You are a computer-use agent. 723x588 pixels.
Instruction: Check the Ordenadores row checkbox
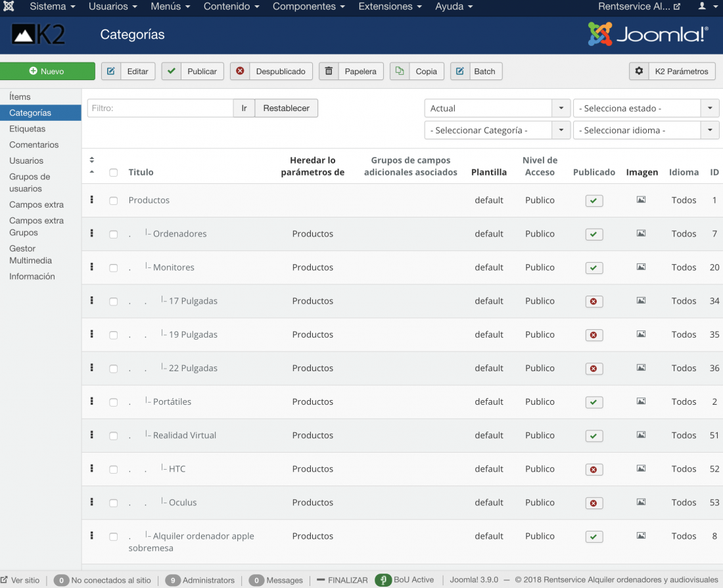click(x=114, y=234)
